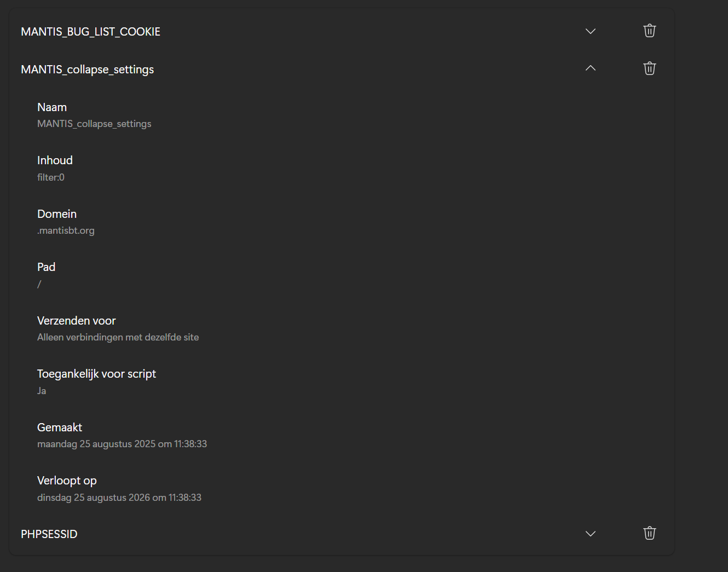The height and width of the screenshot is (572, 728).
Task: Click the 'Inhoud' field label
Action: 55,160
